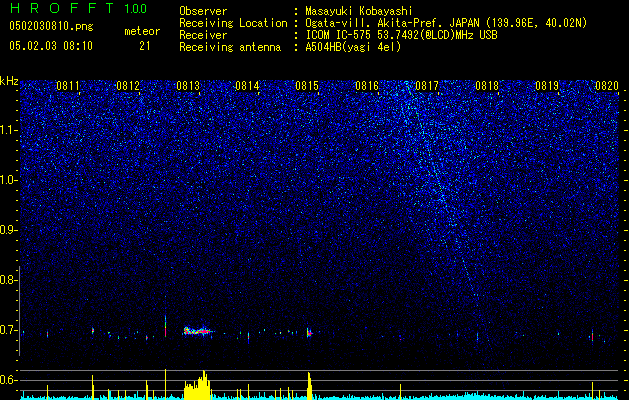Click the version number 1.0.0

136,9
